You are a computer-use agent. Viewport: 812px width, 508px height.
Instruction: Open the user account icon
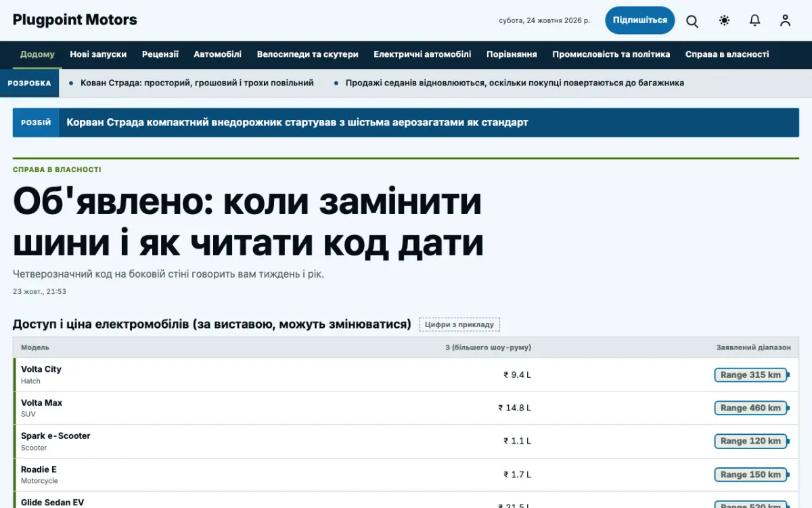coord(785,20)
